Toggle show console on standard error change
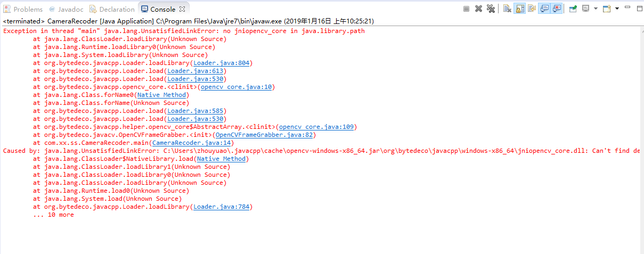Image resolution: width=644 pixels, height=254 pixels. point(557,9)
